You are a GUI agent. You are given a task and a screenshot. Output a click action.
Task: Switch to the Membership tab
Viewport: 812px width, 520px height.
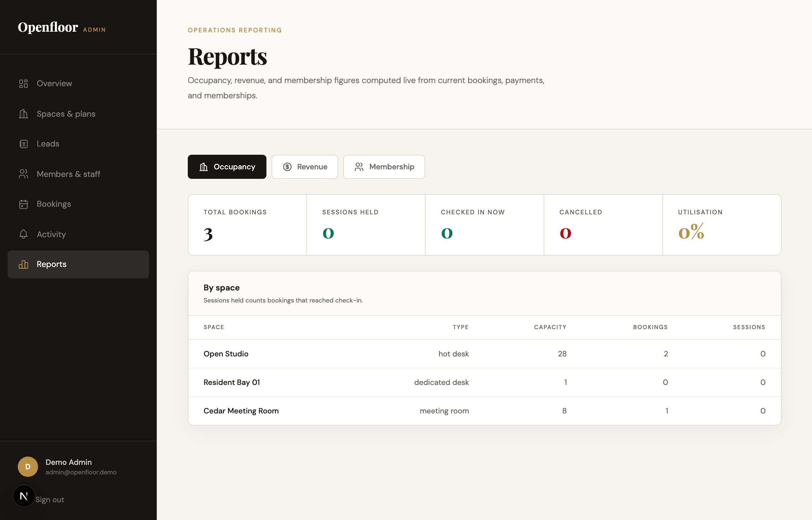(x=384, y=167)
